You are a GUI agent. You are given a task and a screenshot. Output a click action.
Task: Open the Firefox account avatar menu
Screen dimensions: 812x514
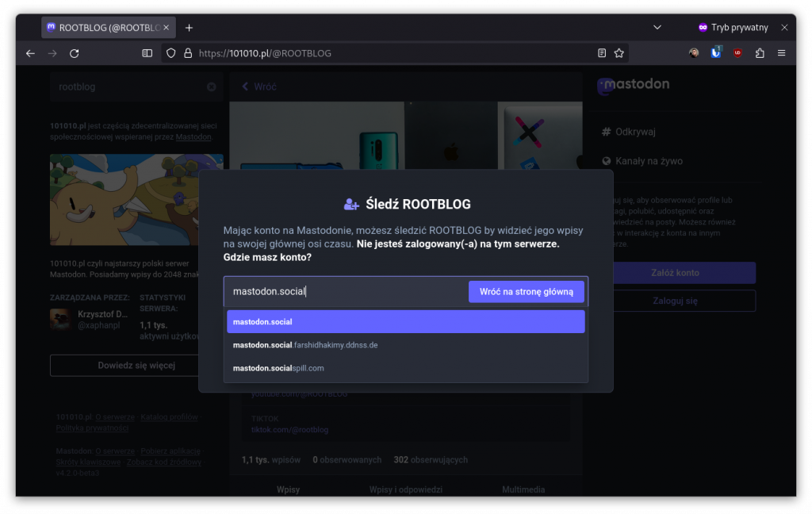[694, 52]
